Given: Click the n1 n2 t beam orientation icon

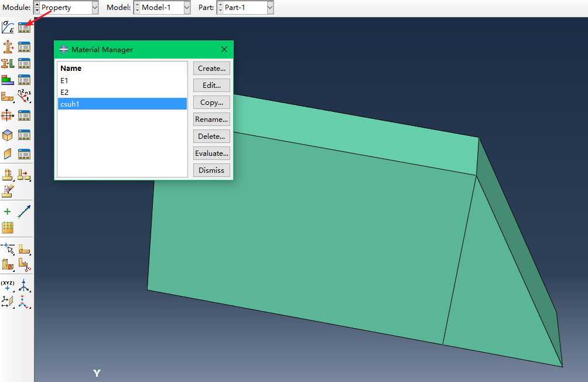Looking at the screenshot, I should [x=24, y=96].
